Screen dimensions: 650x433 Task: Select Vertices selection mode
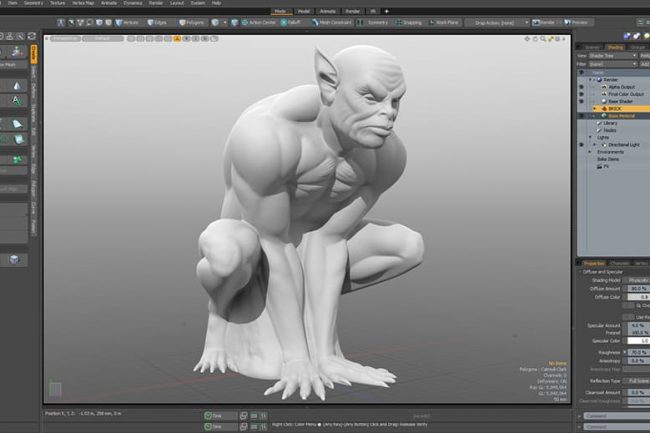tap(127, 21)
